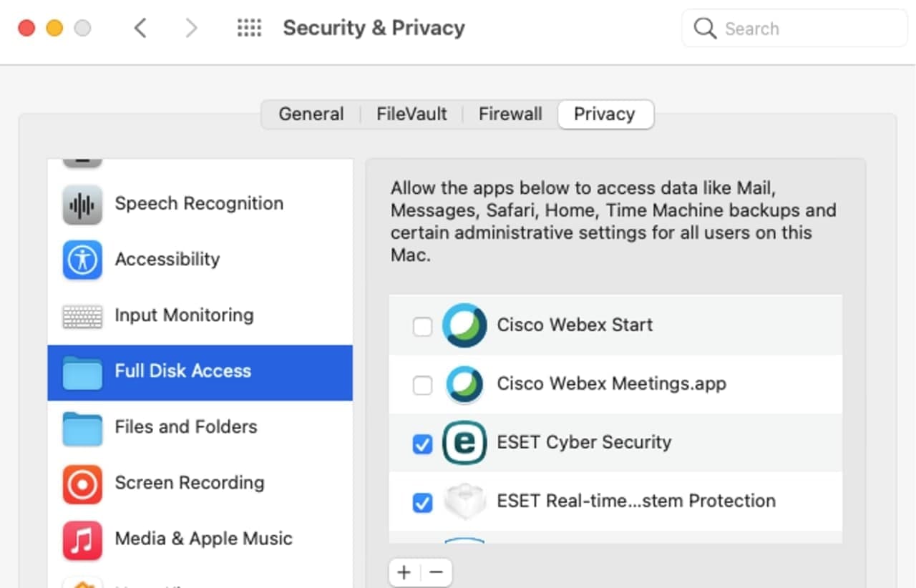Show all preferences grid icon

[x=249, y=28]
